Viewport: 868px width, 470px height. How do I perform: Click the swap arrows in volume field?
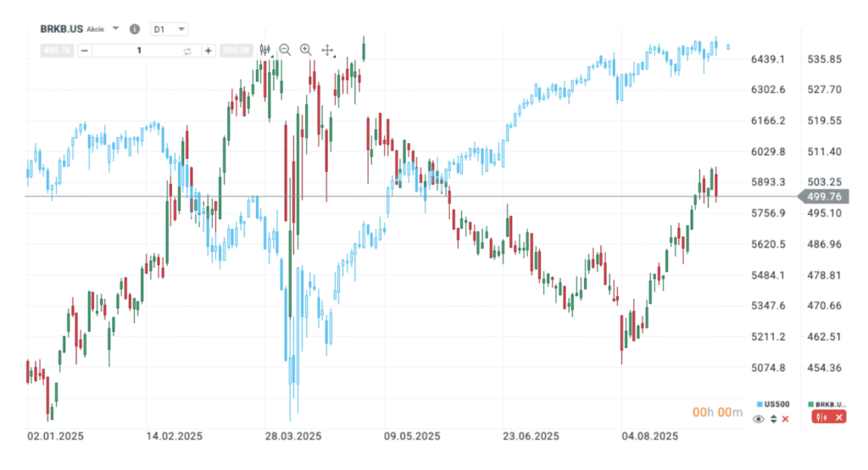[187, 51]
